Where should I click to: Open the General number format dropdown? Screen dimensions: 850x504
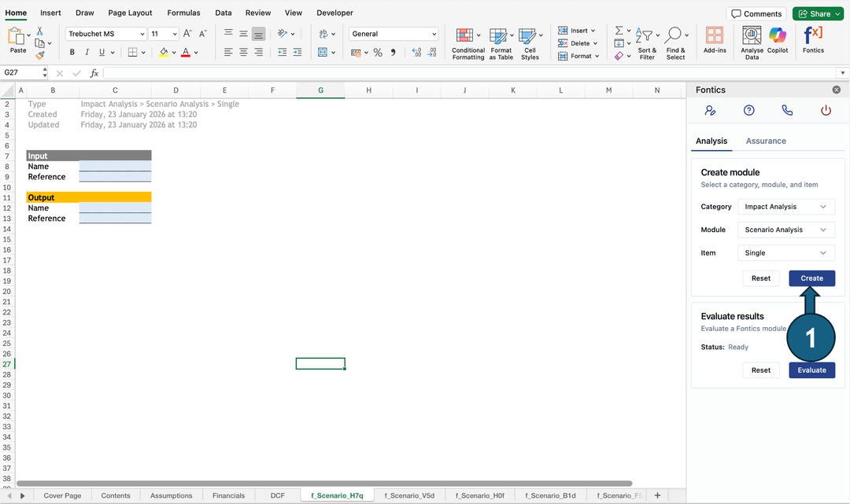(394, 33)
